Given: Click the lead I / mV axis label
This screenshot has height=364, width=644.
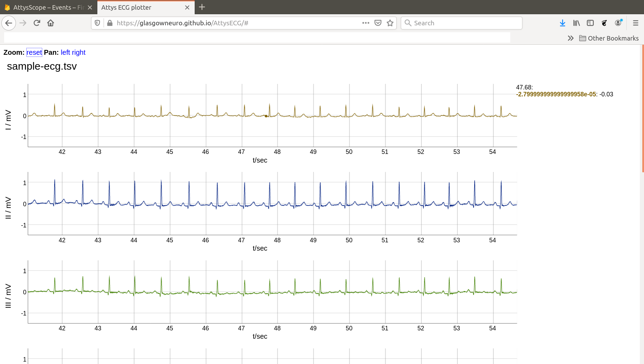Looking at the screenshot, I should pos(8,120).
